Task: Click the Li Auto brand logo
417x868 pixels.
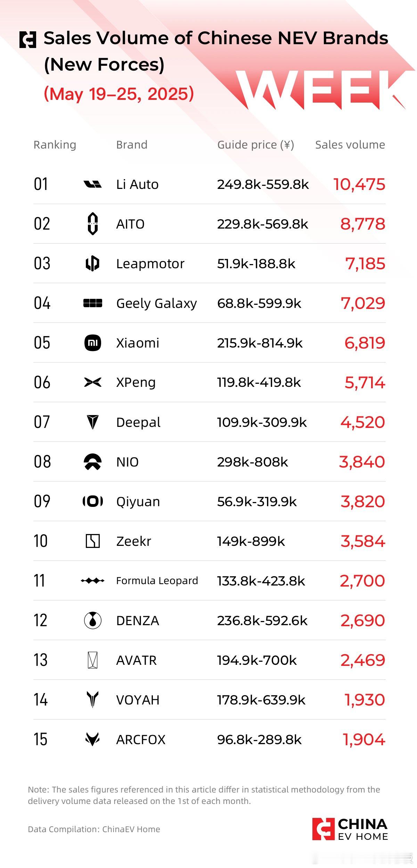Action: pos(93,184)
